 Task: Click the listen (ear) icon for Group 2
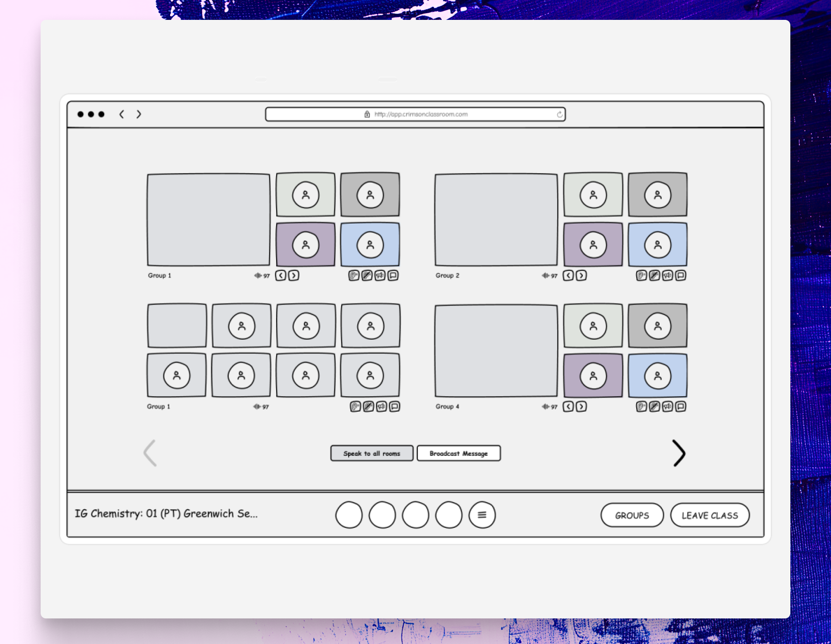pos(641,276)
